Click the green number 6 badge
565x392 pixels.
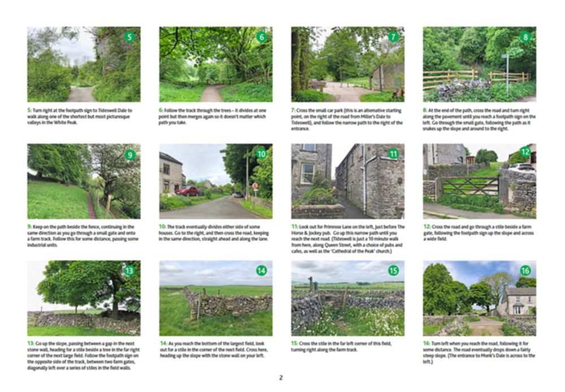coord(262,37)
